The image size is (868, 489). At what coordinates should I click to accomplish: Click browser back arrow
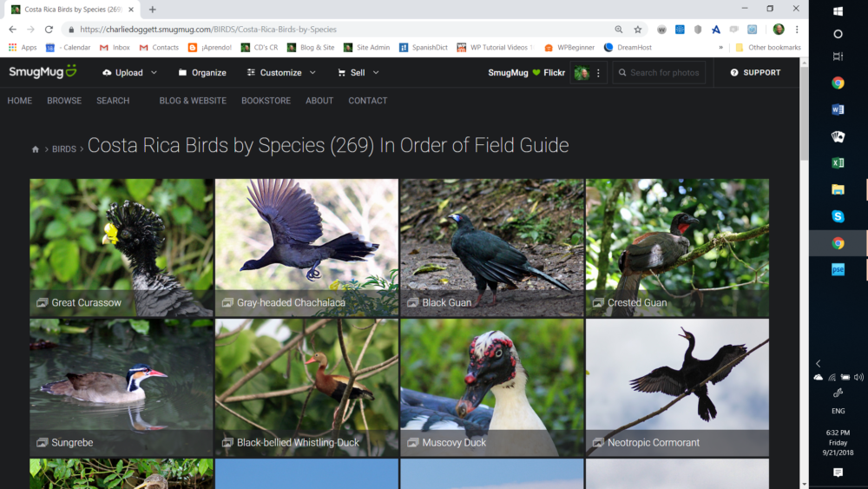point(12,30)
